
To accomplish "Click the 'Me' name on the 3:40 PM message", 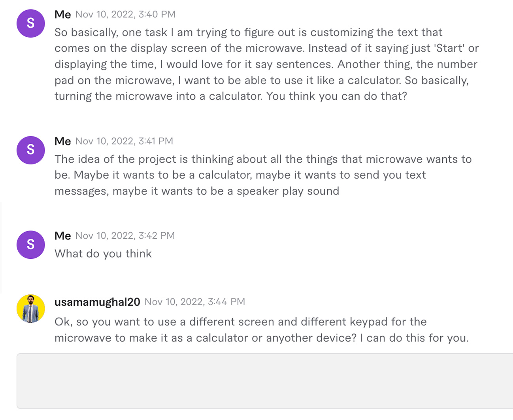I will click(x=62, y=15).
